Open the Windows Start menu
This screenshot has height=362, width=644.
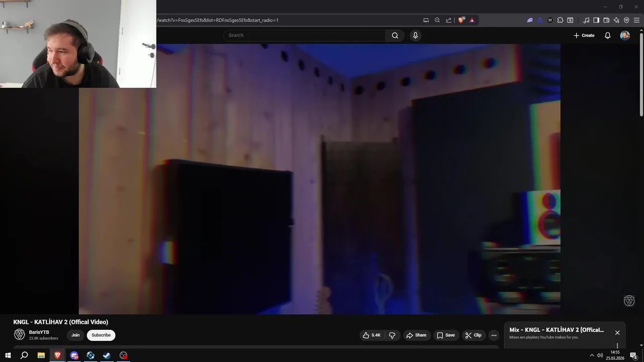click(x=8, y=355)
